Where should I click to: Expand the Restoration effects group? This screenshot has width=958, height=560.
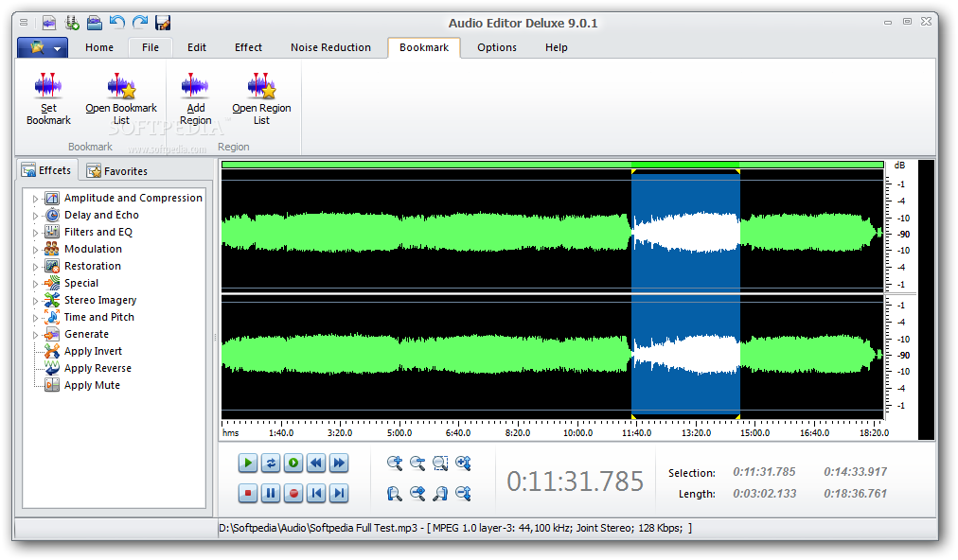pyautogui.click(x=35, y=267)
